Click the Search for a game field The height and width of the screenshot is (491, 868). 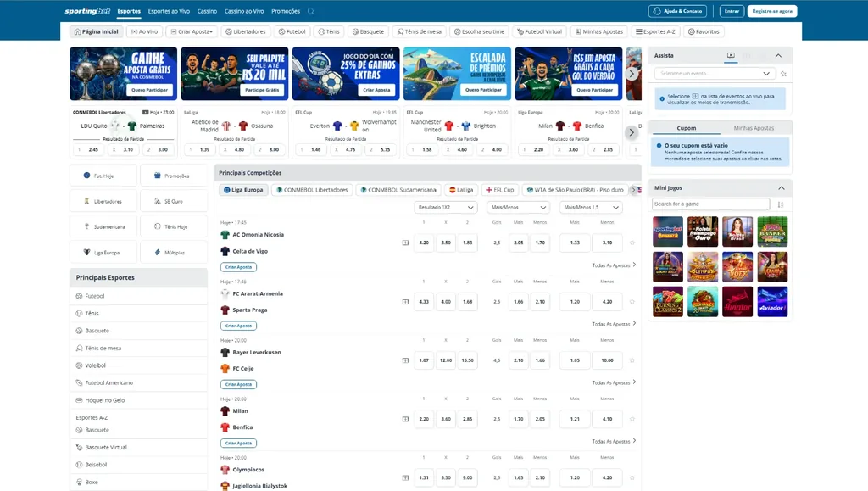[711, 204]
